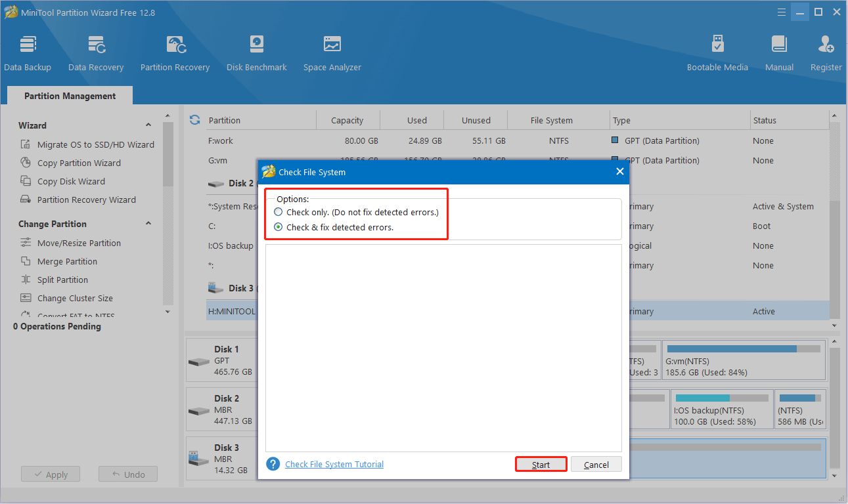This screenshot has width=848, height=504.
Task: Select the Partition Management tab
Action: pyautogui.click(x=69, y=95)
